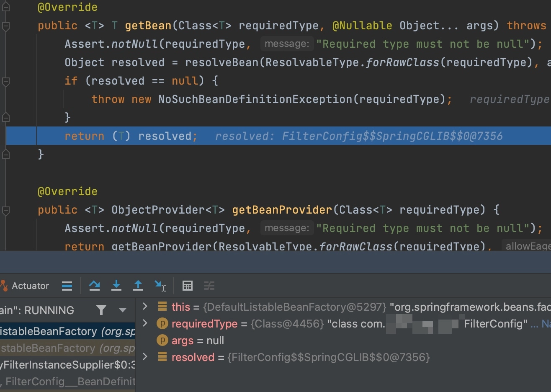Open the dropdown arrow beside the frames filter
Image resolution: width=551 pixels, height=392 pixels.
pyautogui.click(x=121, y=310)
